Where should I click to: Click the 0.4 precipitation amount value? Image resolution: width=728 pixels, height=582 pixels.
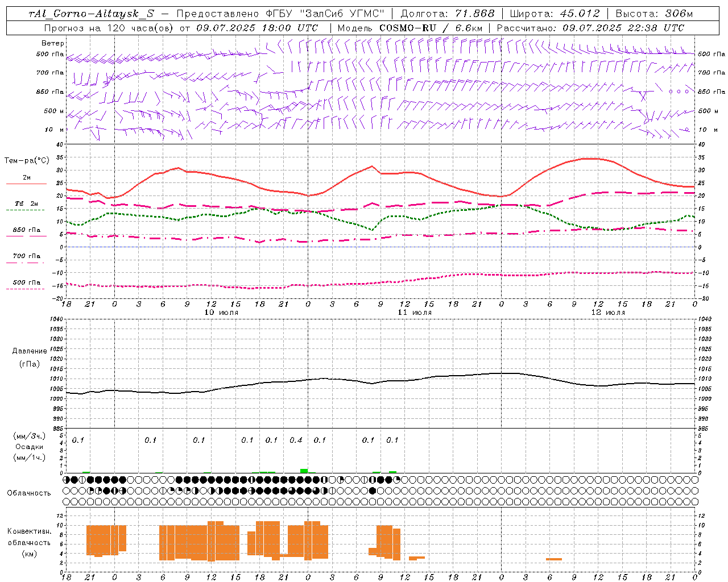[296, 440]
